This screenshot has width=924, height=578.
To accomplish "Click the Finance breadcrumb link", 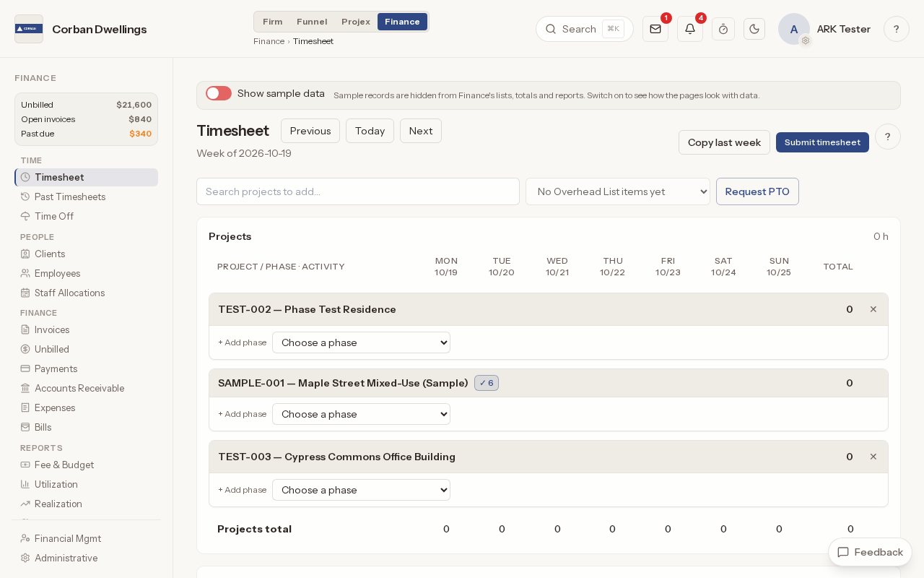I will tap(269, 41).
